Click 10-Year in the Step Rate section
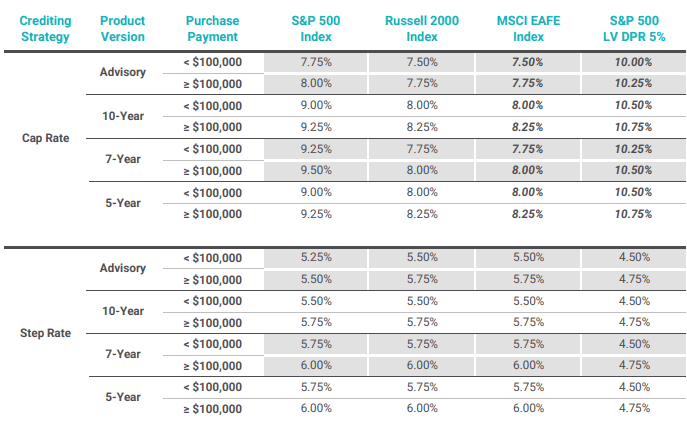This screenshot has height=424, width=687. (x=123, y=311)
